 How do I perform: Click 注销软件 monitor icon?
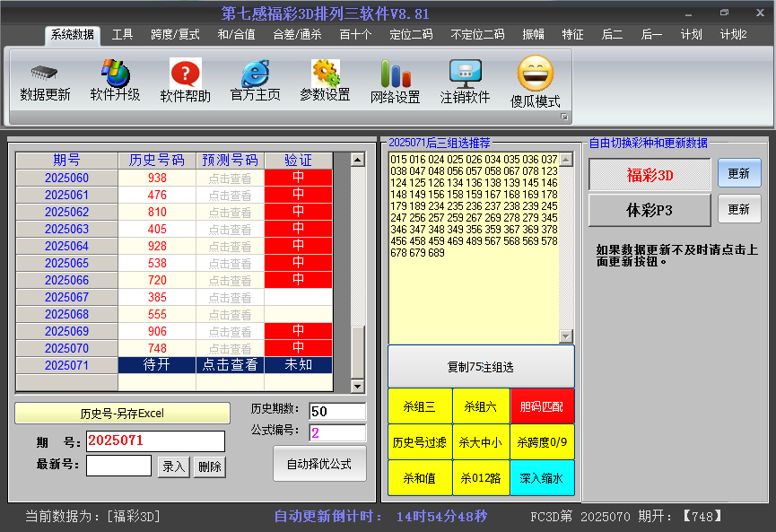[x=466, y=74]
